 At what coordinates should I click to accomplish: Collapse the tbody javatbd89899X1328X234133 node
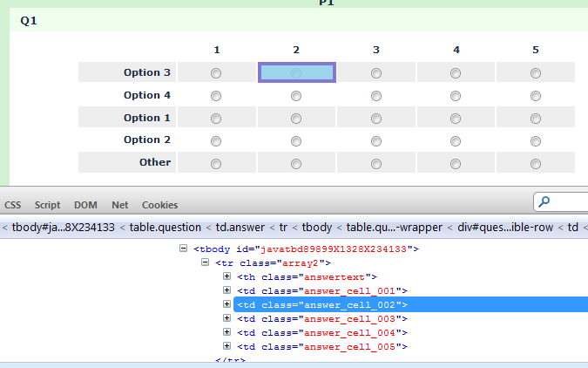pos(183,249)
